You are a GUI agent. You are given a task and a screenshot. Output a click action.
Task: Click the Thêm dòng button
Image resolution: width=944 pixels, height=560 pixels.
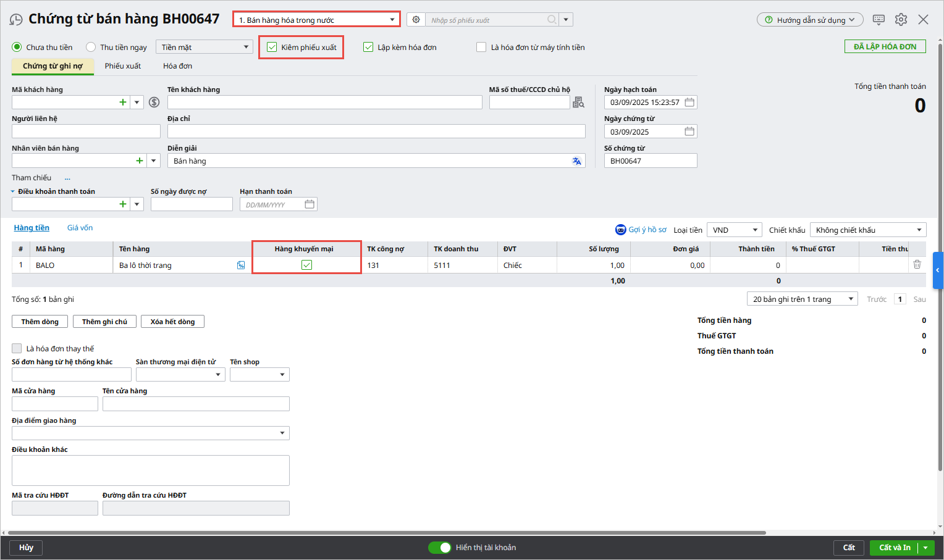[40, 322]
